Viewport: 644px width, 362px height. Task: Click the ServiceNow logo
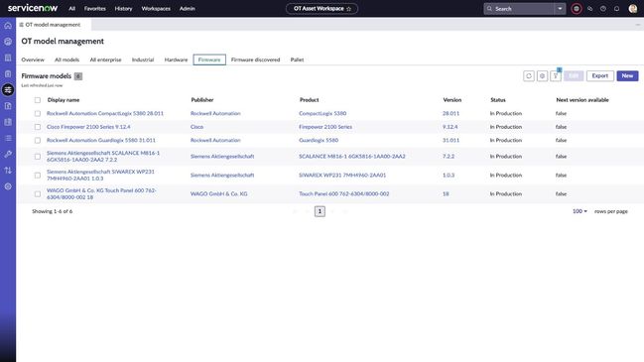(33, 8)
